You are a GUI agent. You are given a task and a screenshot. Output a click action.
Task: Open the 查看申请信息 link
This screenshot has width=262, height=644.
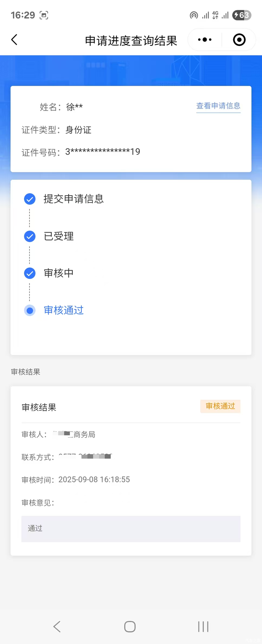(x=218, y=106)
